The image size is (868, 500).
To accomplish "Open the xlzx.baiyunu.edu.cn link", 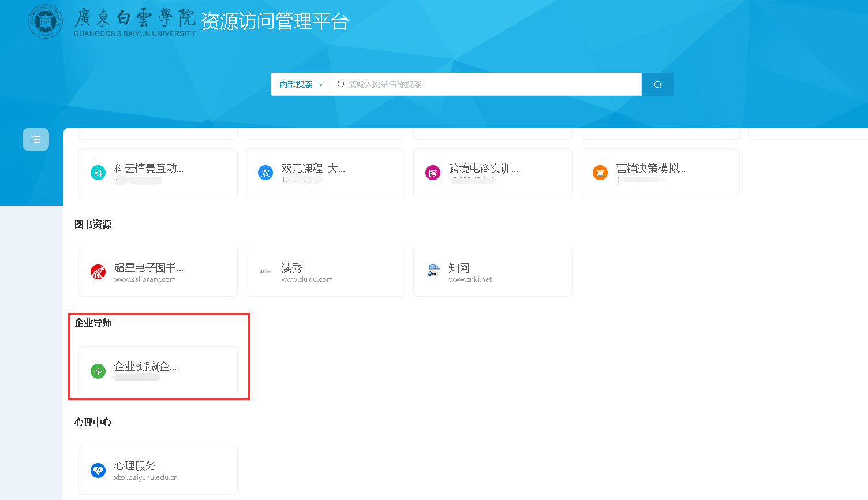I will [146, 477].
